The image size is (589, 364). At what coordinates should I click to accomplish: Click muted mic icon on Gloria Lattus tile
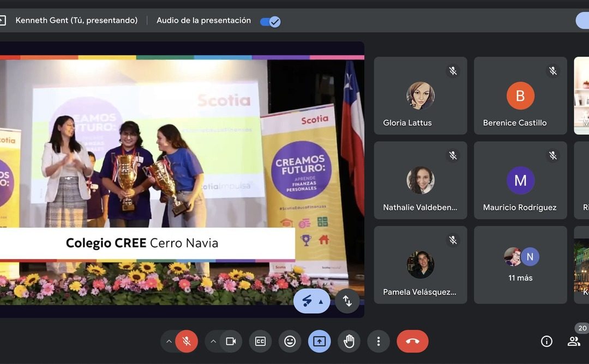[x=453, y=71]
